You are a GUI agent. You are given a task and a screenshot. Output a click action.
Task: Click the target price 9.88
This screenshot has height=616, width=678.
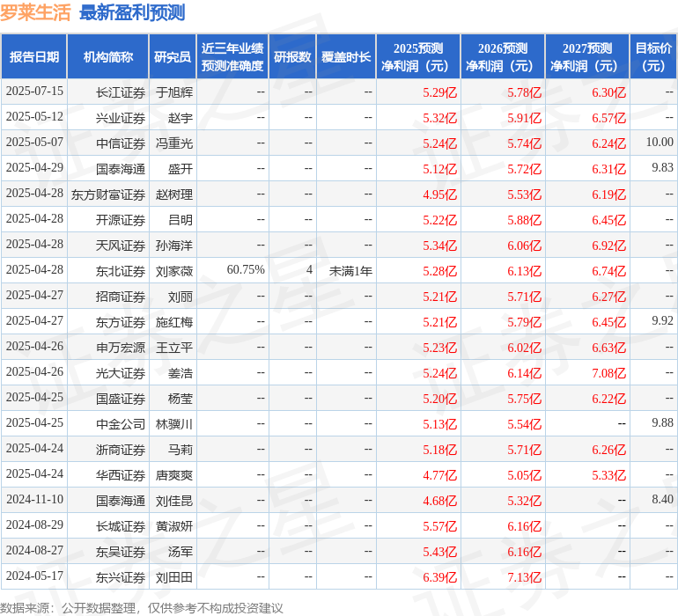pyautogui.click(x=662, y=422)
